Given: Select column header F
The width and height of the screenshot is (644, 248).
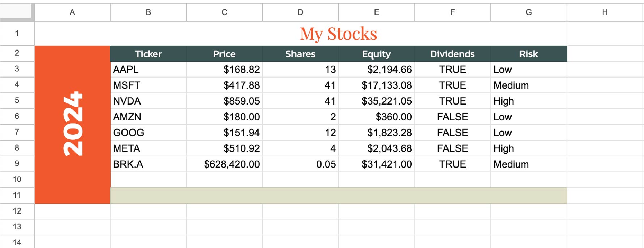Looking at the screenshot, I should (x=452, y=12).
